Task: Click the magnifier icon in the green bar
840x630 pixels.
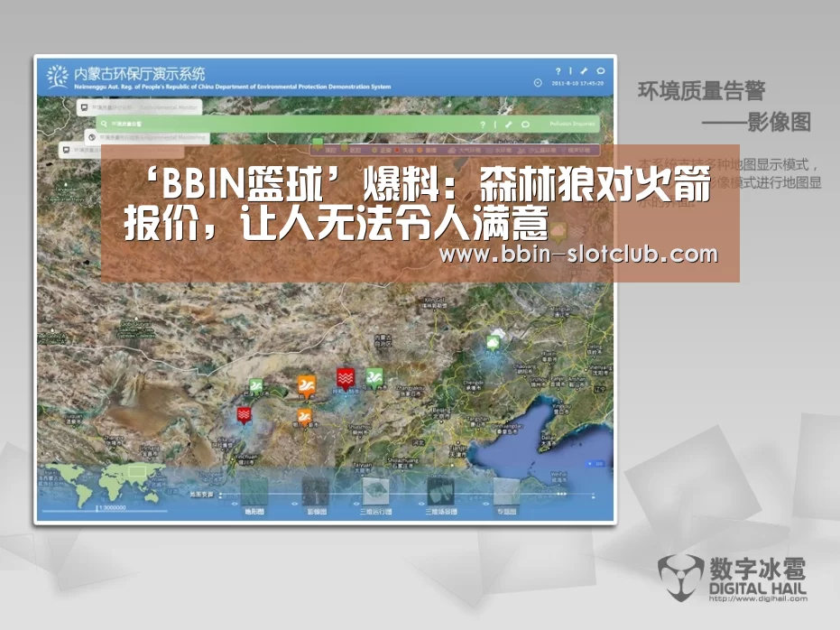Action: (104, 124)
